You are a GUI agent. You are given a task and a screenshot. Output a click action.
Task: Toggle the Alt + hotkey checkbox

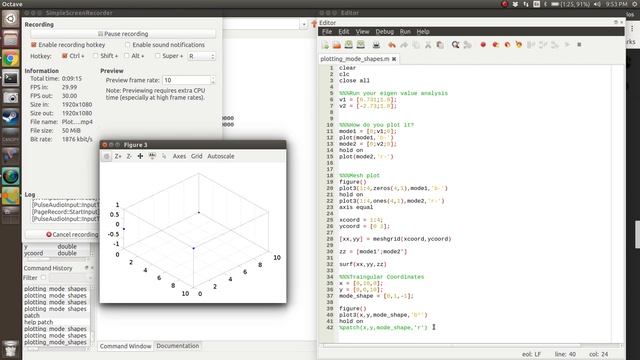tap(127, 56)
